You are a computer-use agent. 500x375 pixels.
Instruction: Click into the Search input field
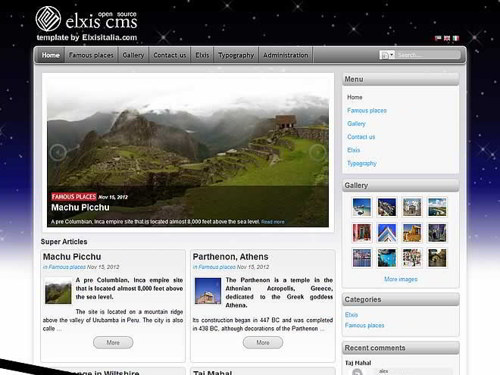[x=428, y=55]
